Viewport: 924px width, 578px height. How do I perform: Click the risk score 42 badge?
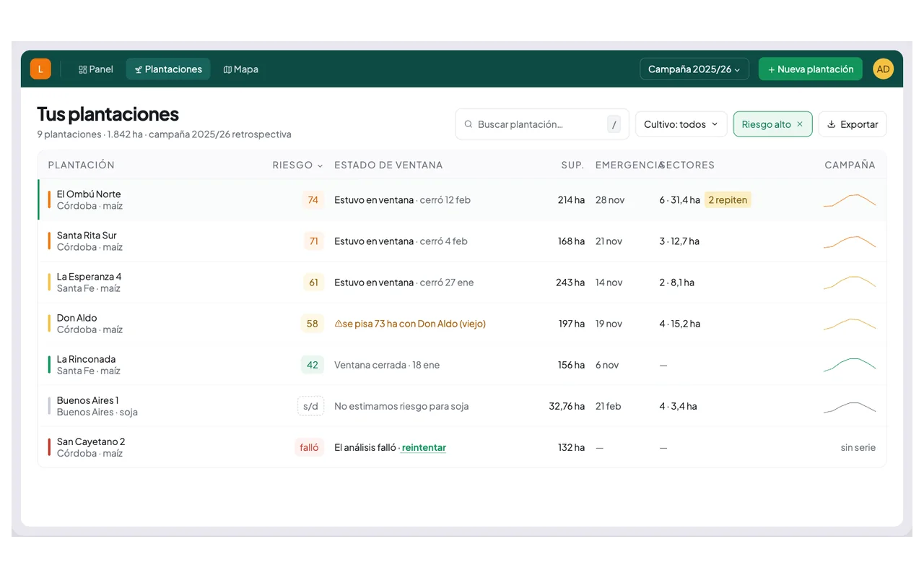(313, 365)
